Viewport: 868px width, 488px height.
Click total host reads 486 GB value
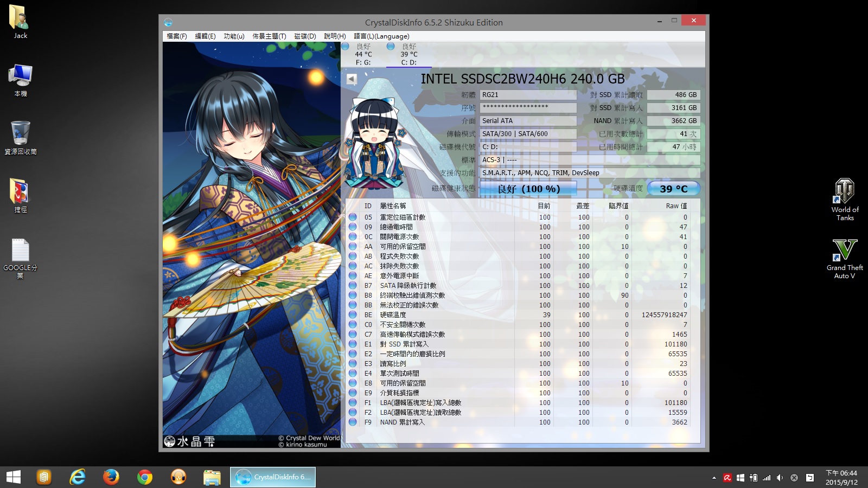[x=673, y=95]
